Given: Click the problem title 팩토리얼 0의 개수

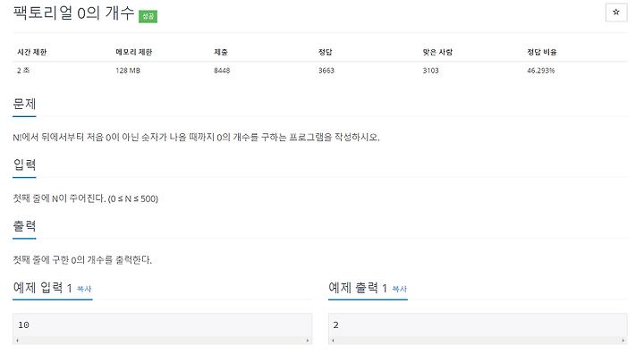Looking at the screenshot, I should pyautogui.click(x=73, y=13).
